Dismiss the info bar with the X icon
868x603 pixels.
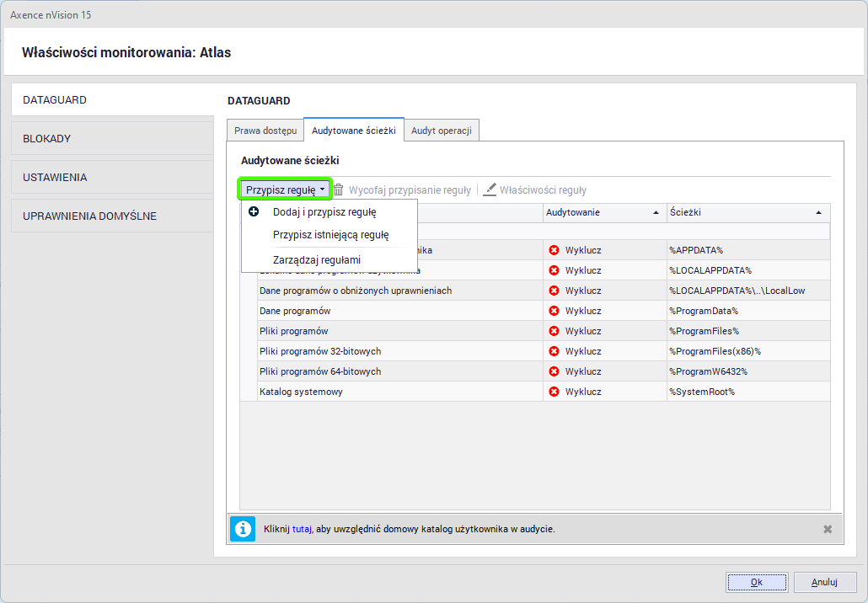(x=828, y=529)
